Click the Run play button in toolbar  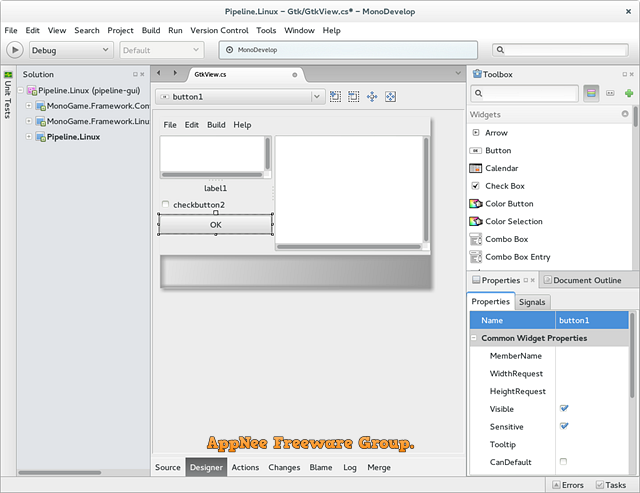(15, 50)
